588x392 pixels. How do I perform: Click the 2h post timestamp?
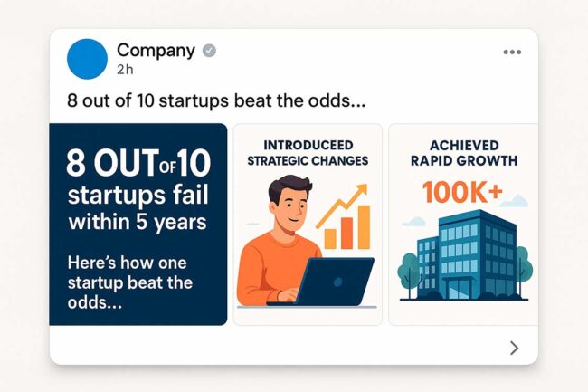(126, 69)
